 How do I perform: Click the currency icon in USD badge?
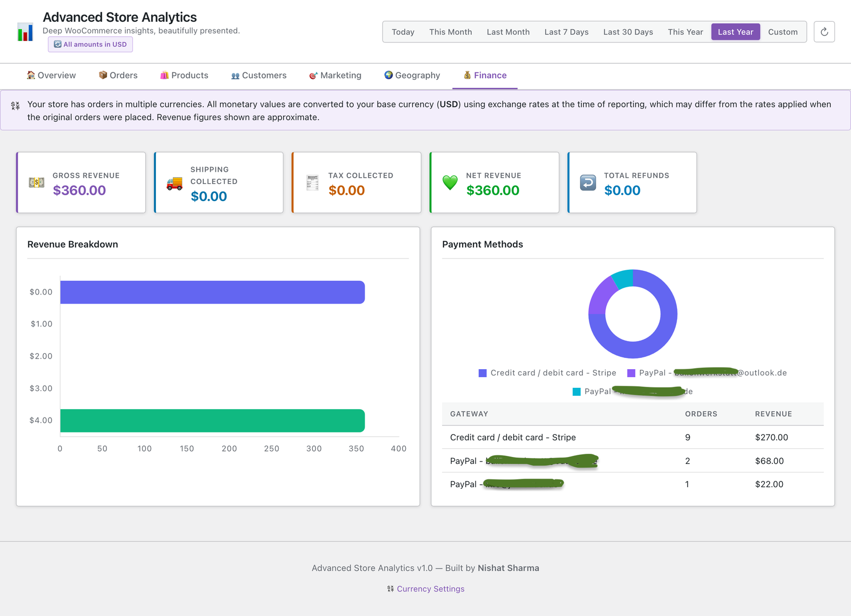click(x=57, y=44)
